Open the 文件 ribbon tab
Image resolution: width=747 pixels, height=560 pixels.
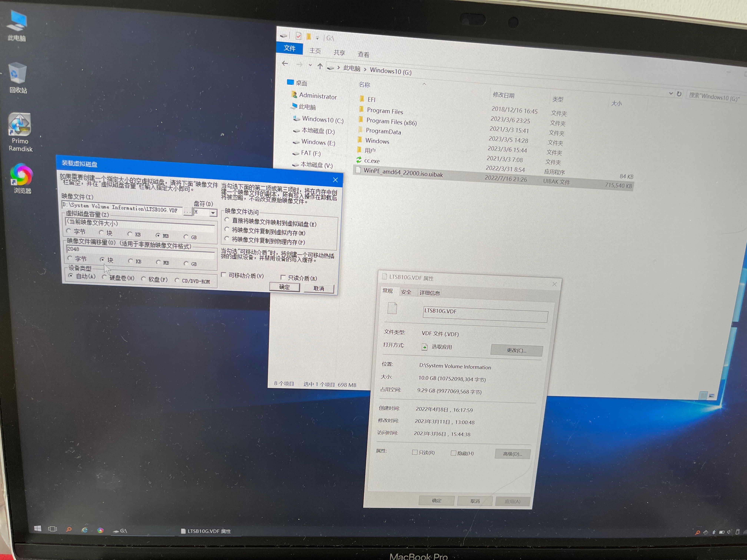click(289, 48)
